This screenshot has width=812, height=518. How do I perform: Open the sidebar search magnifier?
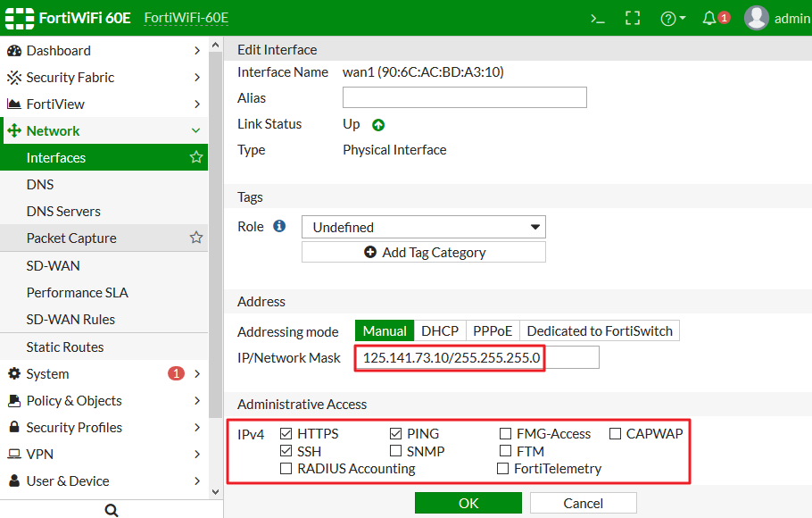point(112,510)
